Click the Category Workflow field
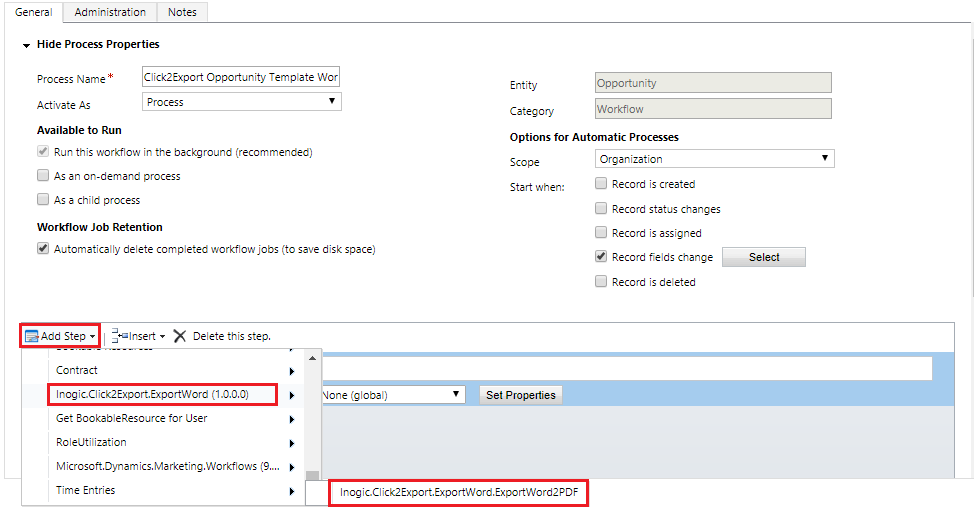Image resolution: width=974 pixels, height=508 pixels. (x=713, y=109)
